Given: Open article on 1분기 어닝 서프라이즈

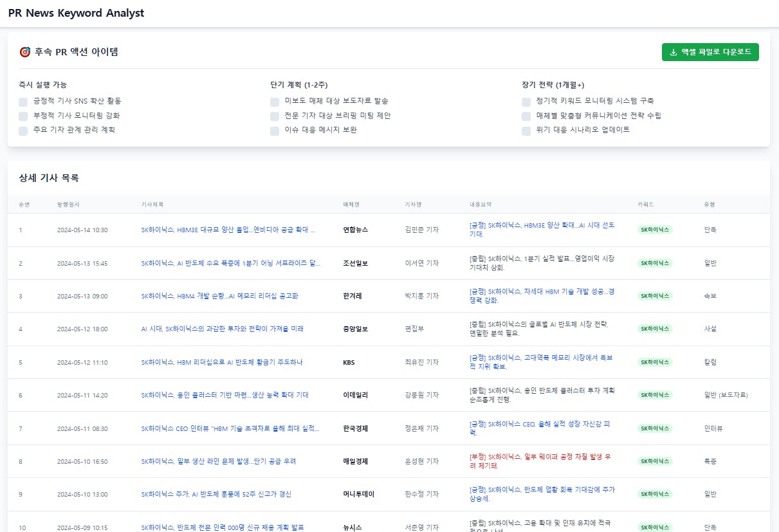Looking at the screenshot, I should [230, 263].
